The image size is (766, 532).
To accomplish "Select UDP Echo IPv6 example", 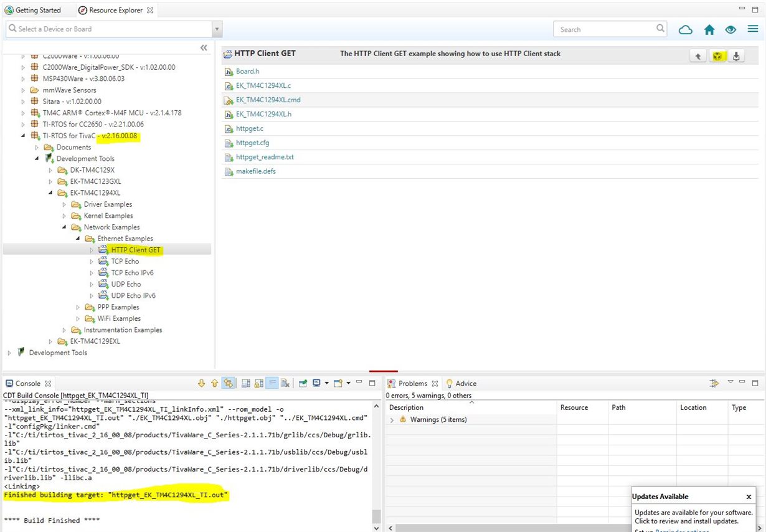I will [133, 295].
